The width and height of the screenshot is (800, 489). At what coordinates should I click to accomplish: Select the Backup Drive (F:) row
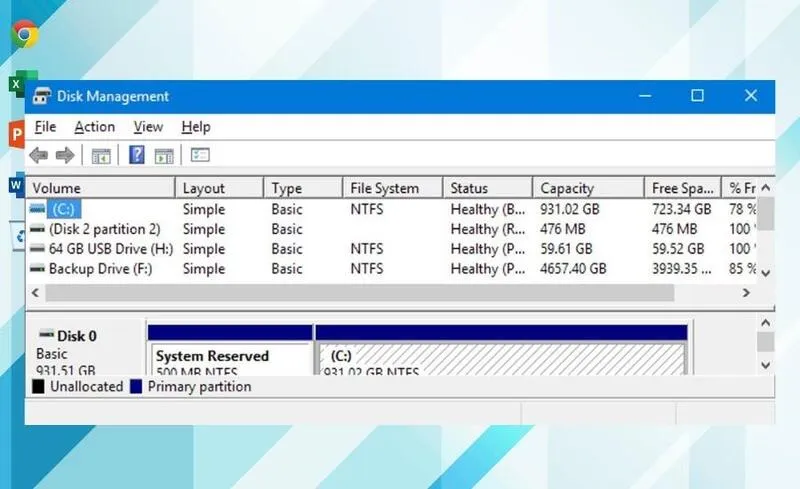click(x=391, y=268)
